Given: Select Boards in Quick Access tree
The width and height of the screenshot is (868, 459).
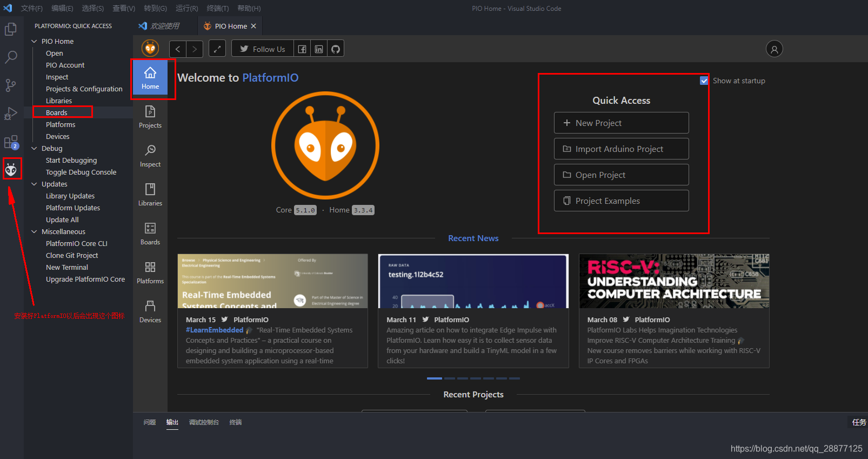Looking at the screenshot, I should pos(57,112).
